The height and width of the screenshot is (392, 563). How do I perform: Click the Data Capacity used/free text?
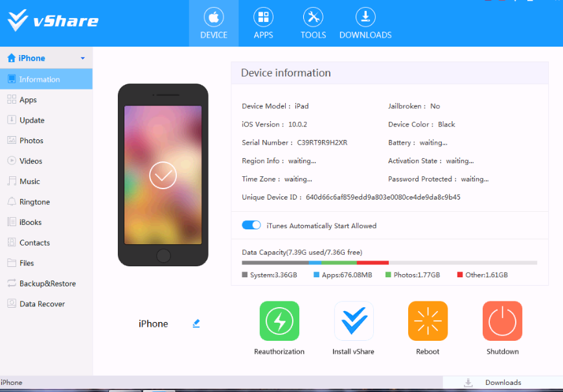coord(302,252)
